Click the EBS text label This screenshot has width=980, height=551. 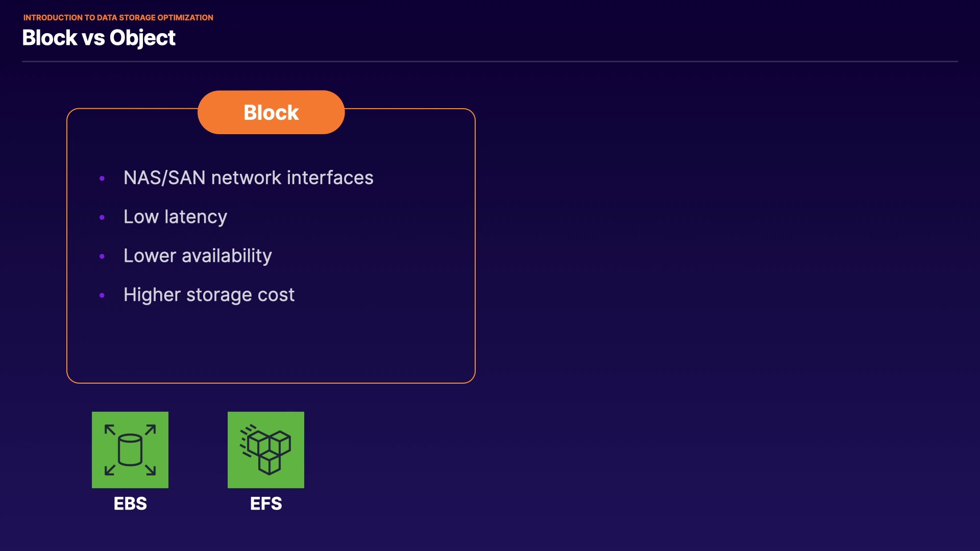pyautogui.click(x=130, y=504)
